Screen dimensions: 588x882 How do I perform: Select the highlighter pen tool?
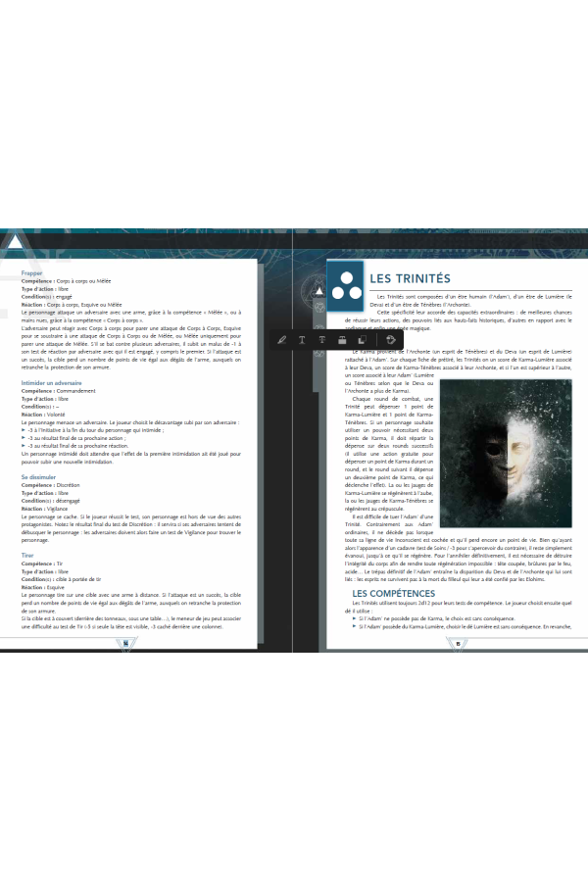pos(282,339)
